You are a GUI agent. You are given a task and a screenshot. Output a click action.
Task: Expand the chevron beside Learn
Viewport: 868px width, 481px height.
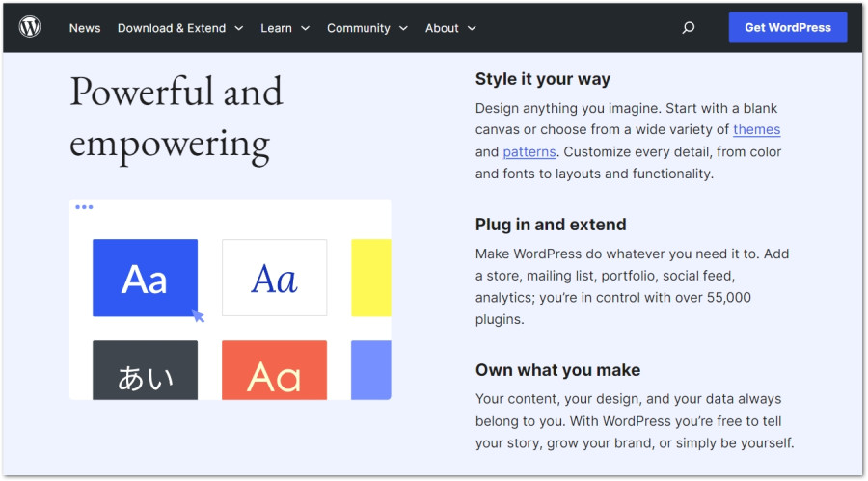pyautogui.click(x=305, y=28)
